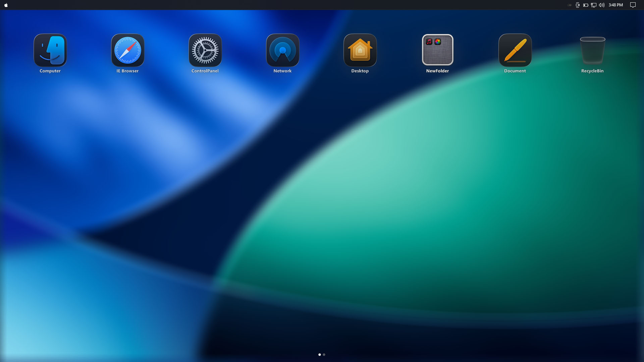The height and width of the screenshot is (362, 644).
Task: Open the Document pen icon
Action: [515, 50]
